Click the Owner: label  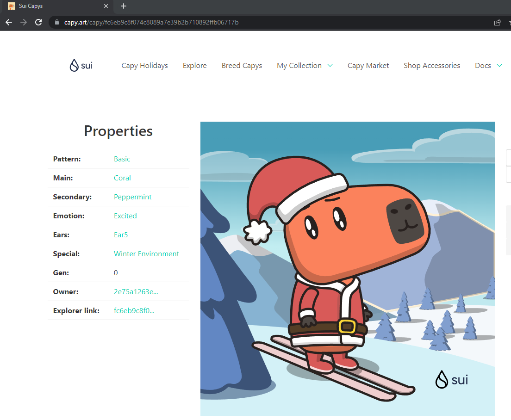pos(66,292)
